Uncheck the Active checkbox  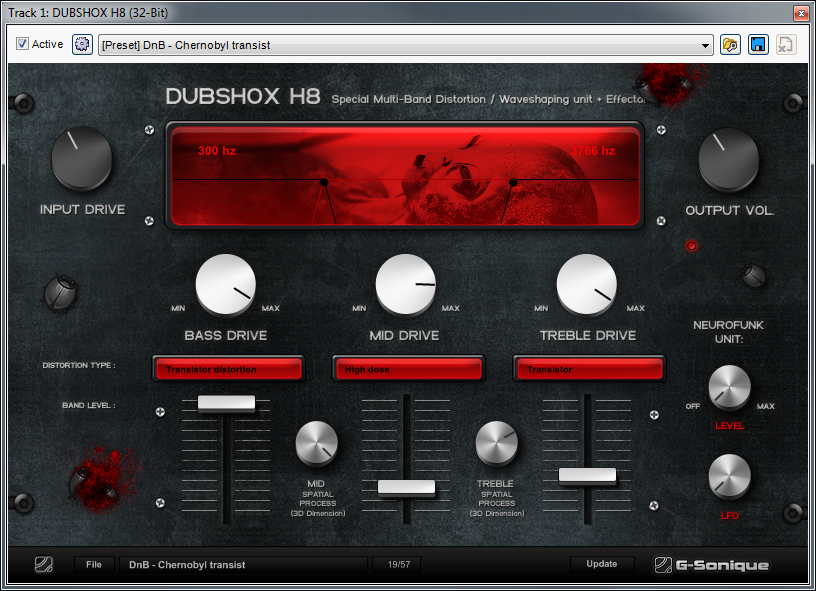(22, 44)
